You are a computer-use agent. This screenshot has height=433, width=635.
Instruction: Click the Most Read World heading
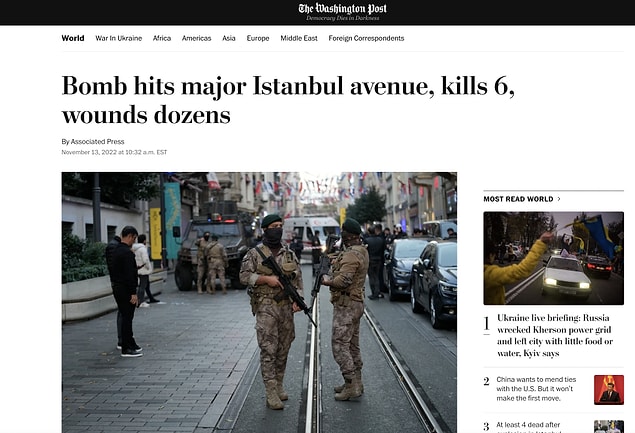point(518,199)
